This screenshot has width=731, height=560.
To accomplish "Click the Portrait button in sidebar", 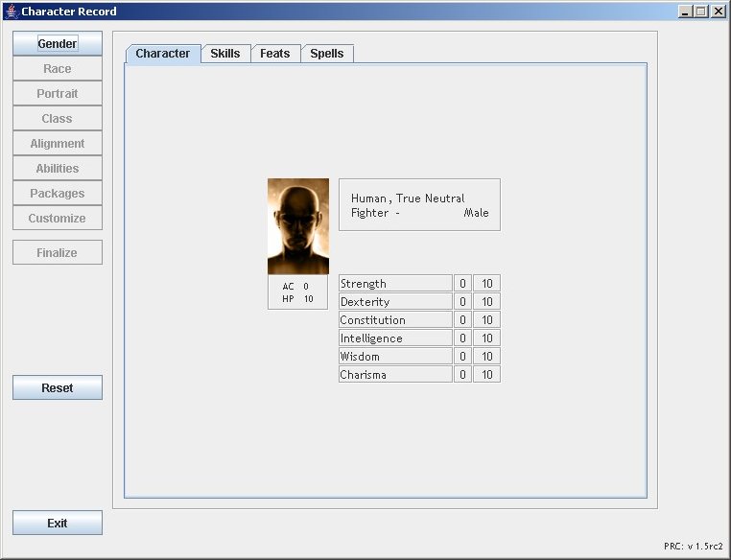I will click(x=58, y=94).
